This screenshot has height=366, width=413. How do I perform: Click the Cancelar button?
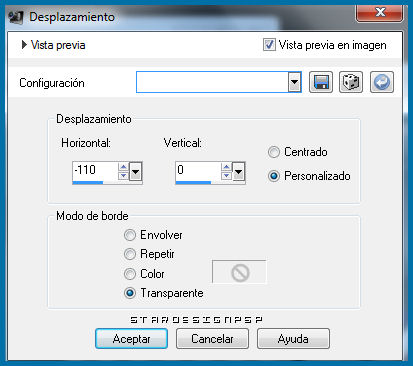click(212, 339)
